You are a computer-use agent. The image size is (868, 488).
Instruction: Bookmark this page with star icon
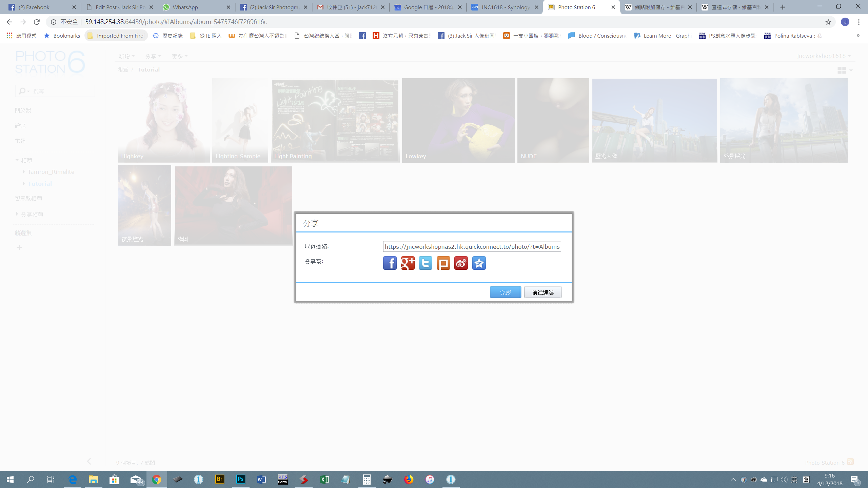pos(828,22)
